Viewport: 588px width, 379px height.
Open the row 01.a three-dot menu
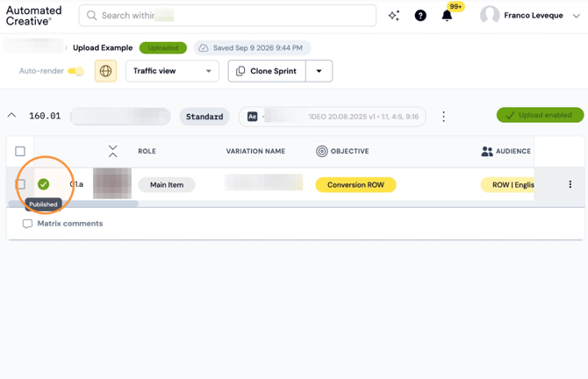click(570, 184)
